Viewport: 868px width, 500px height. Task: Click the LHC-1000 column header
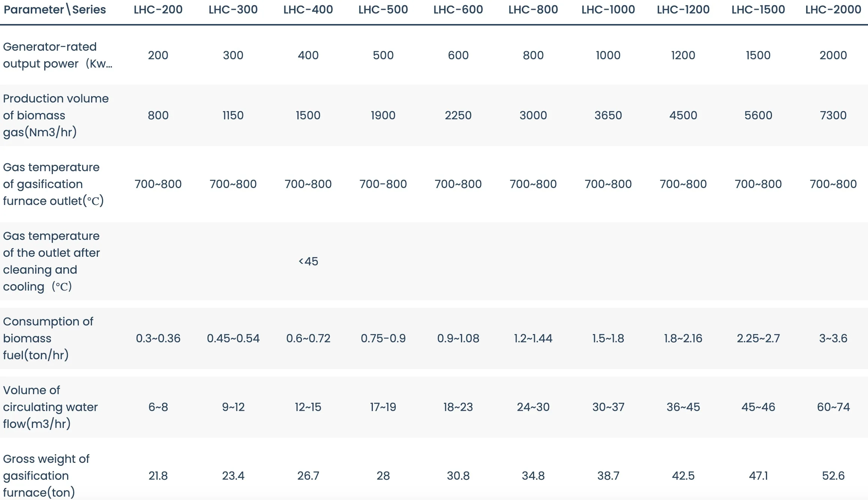[x=608, y=9]
